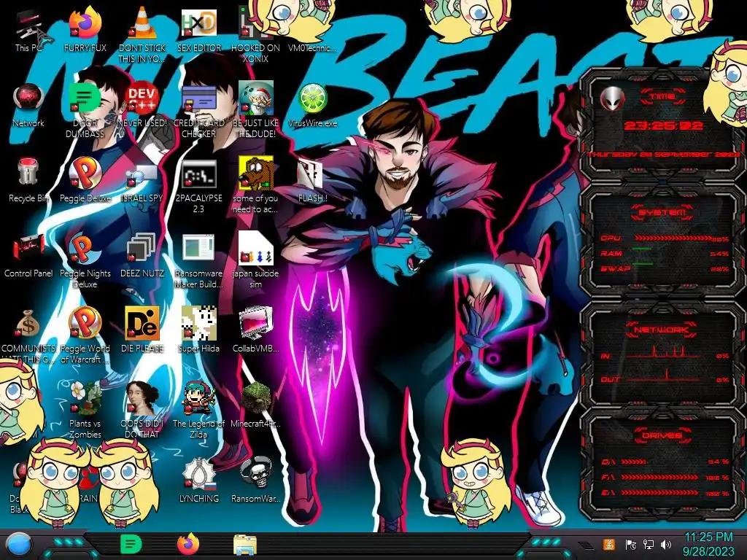Open File Explorer from the taskbar

245,545
